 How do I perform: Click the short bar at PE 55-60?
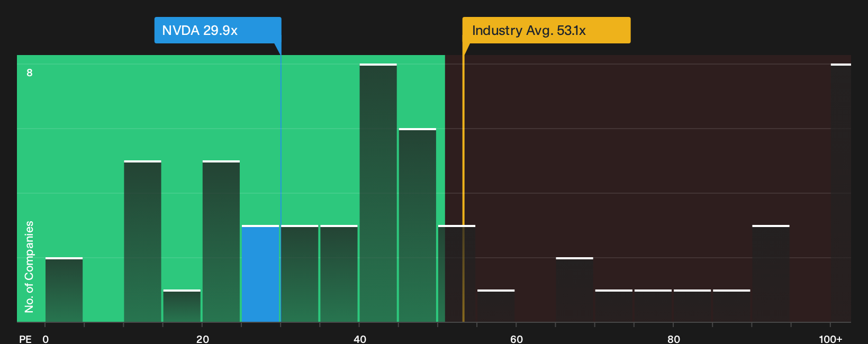point(496,306)
